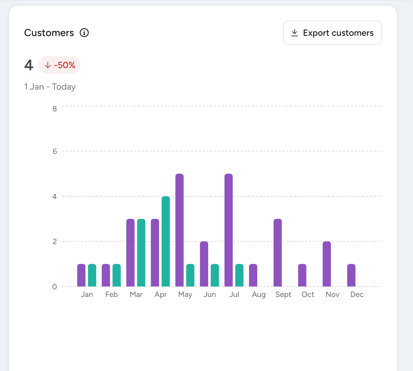
Task: Click the purple bar for July
Action: (229, 230)
